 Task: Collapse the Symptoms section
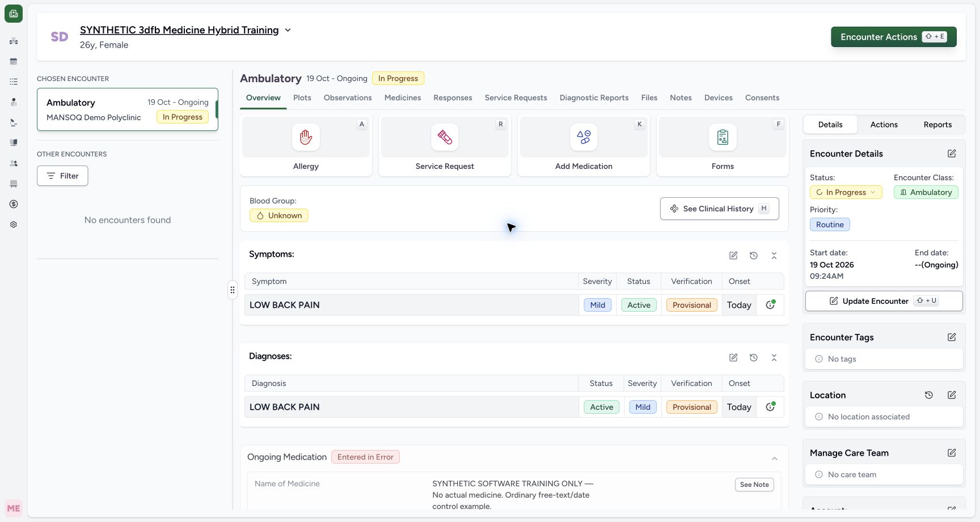click(x=774, y=256)
